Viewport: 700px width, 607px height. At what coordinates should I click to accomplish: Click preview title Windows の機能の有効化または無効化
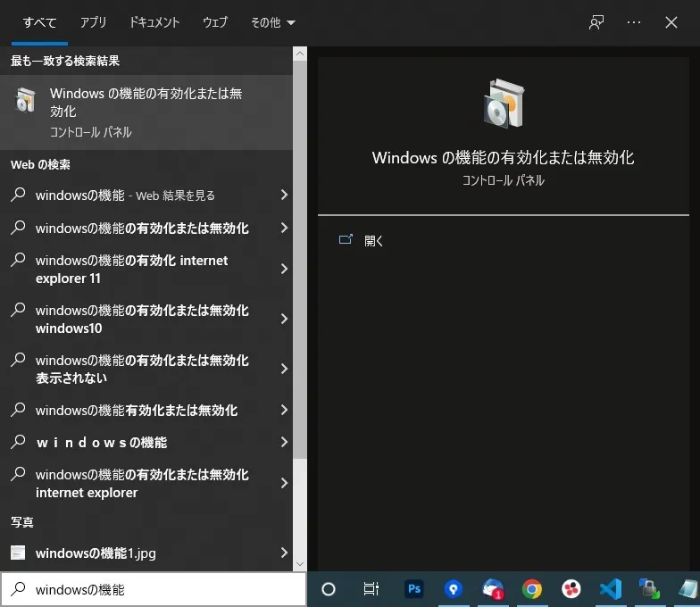pos(504,157)
